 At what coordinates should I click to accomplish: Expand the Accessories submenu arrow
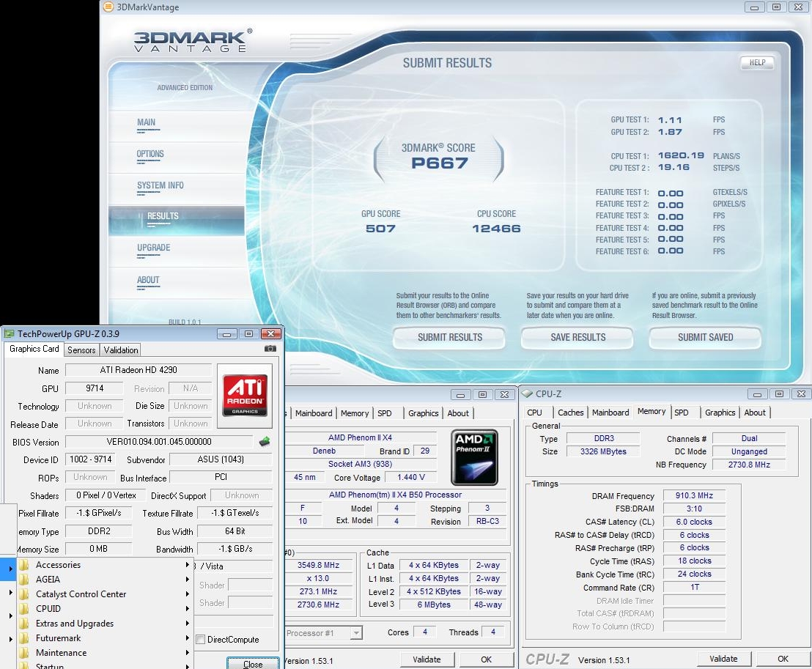pos(188,565)
